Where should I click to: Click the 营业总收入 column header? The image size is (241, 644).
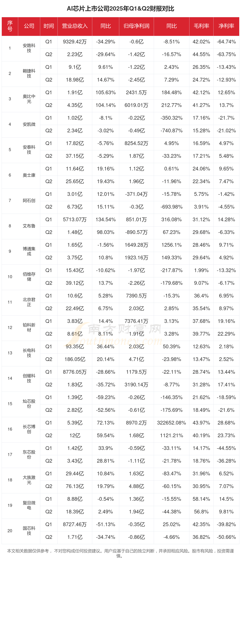[x=75, y=26]
